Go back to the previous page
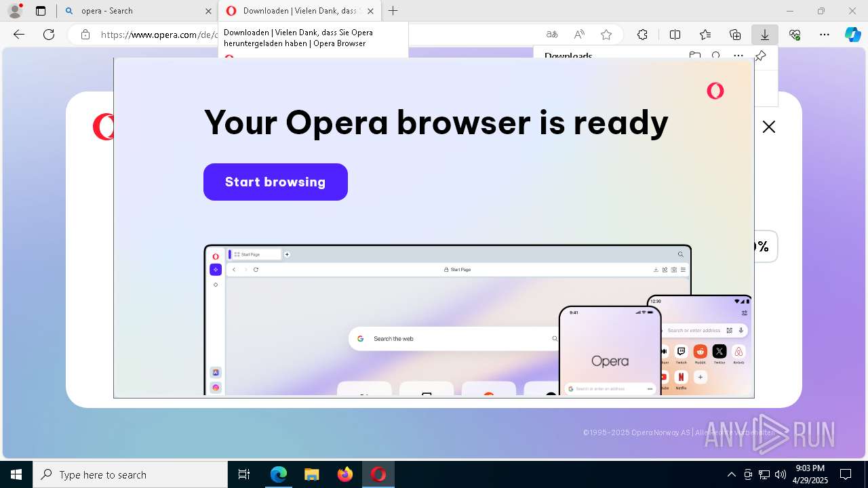Image resolution: width=868 pixels, height=488 pixels. 19,35
